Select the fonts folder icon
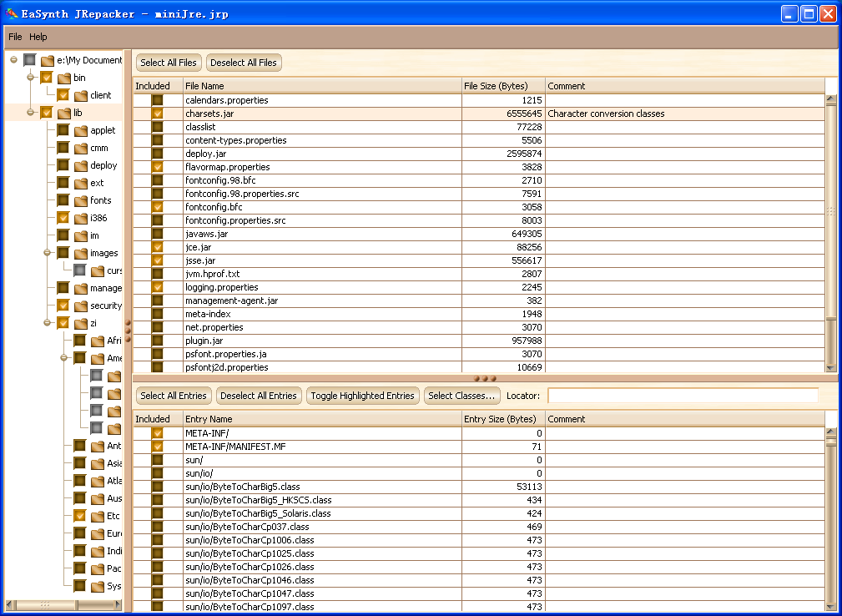 pos(81,201)
